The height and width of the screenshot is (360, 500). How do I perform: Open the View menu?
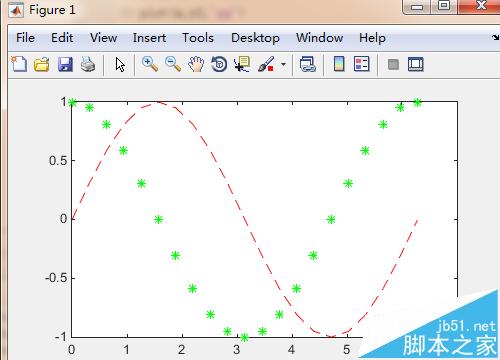103,38
